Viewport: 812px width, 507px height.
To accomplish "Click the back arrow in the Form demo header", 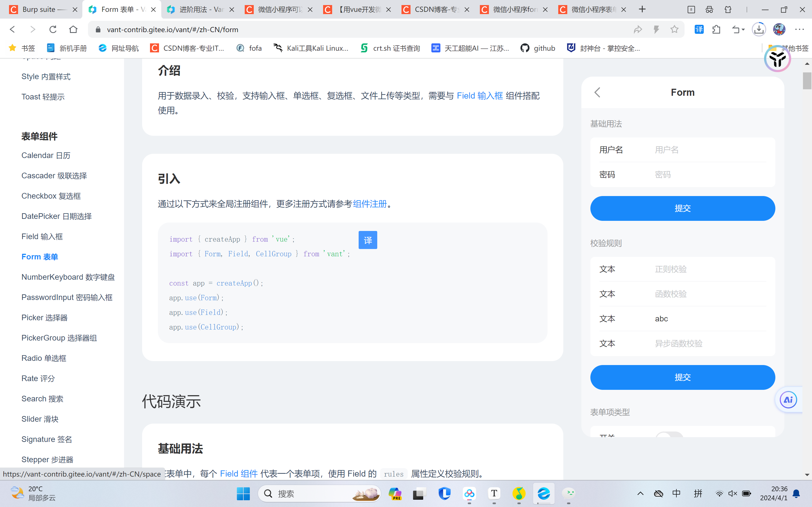I will pyautogui.click(x=597, y=92).
